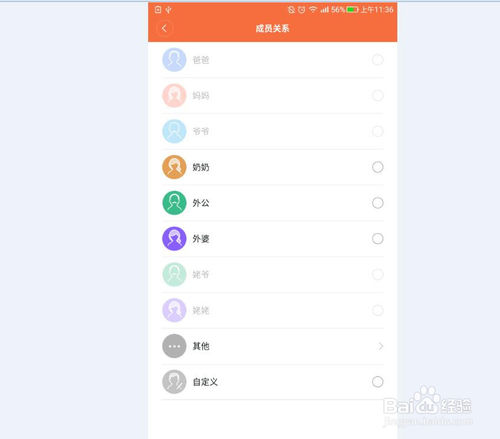Click the 其他 list label
The width and height of the screenshot is (500, 439).
click(201, 346)
